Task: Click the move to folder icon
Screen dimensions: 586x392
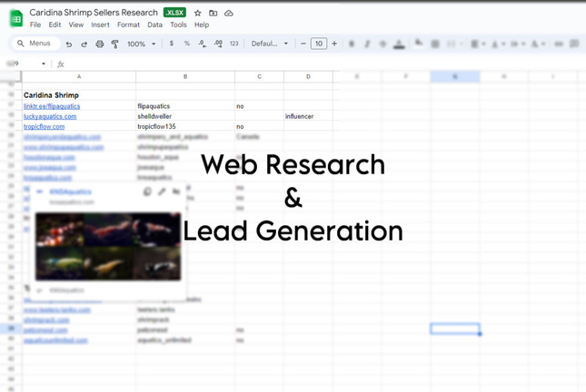Action: [213, 13]
